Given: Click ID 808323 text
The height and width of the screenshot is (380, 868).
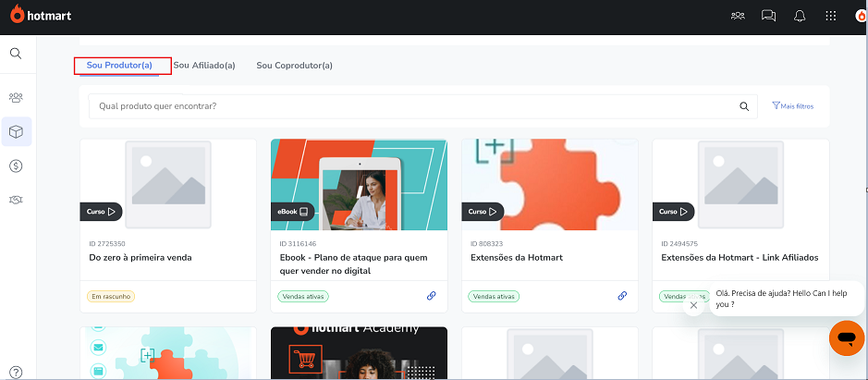Looking at the screenshot, I should click(x=484, y=244).
